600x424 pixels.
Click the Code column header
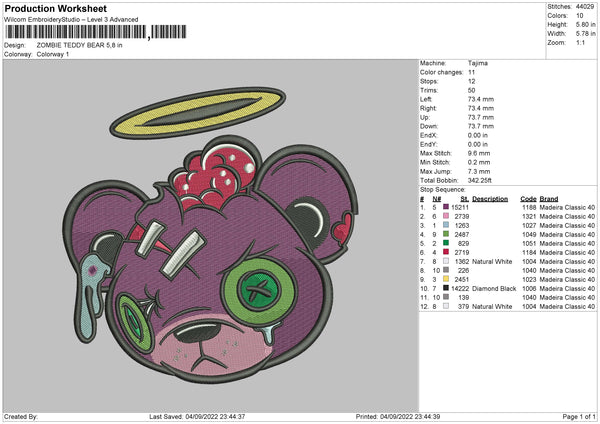pyautogui.click(x=528, y=199)
